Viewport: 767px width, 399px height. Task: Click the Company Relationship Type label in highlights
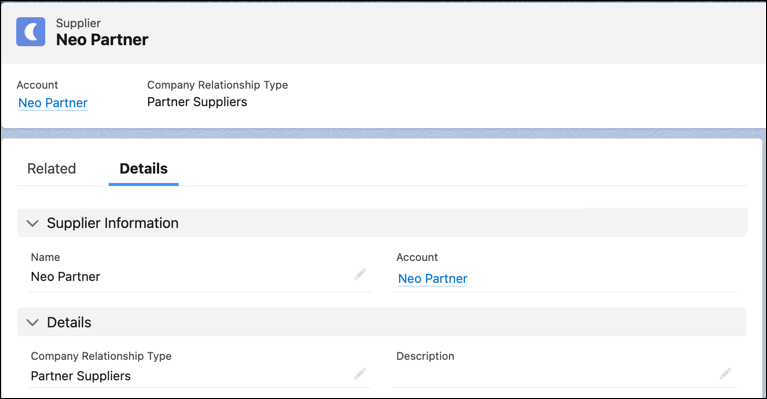[x=217, y=85]
